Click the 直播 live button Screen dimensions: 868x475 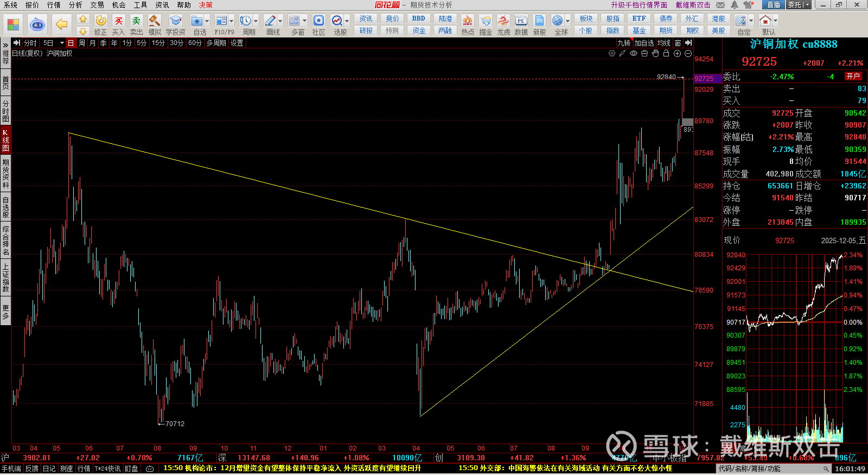773,5
